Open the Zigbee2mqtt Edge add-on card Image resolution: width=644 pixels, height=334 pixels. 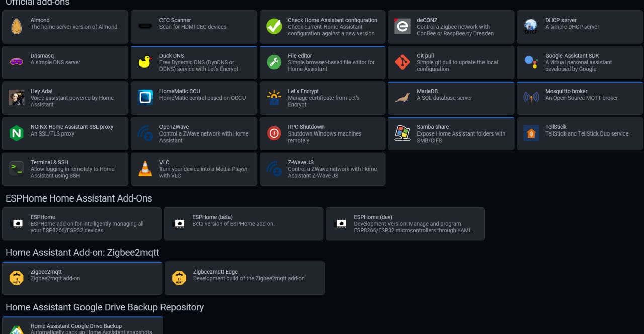tap(245, 278)
